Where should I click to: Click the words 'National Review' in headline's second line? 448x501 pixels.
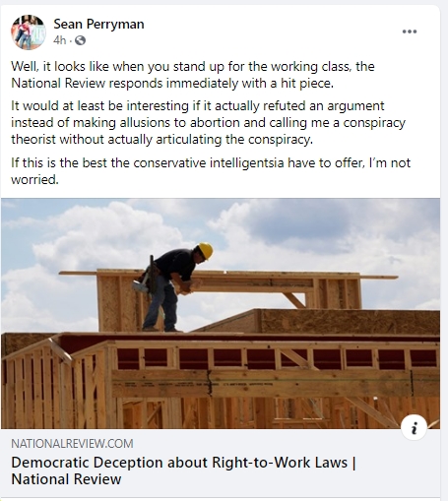[x=66, y=479]
